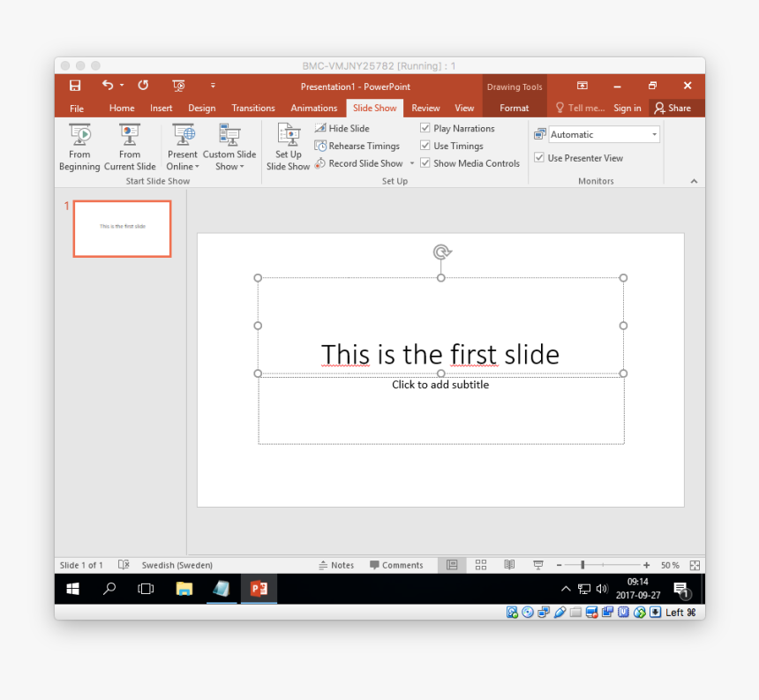The image size is (759, 700).
Task: Start slide show From Beginning
Action: (x=79, y=146)
